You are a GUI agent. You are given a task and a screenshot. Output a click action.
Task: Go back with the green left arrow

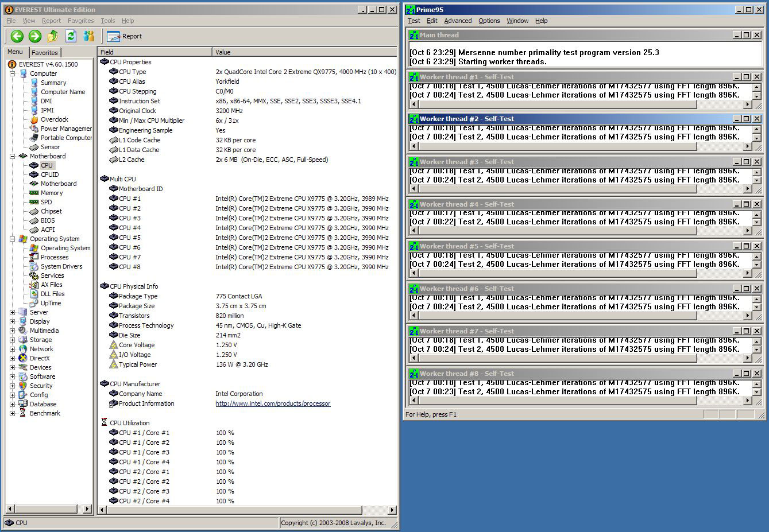click(x=17, y=36)
